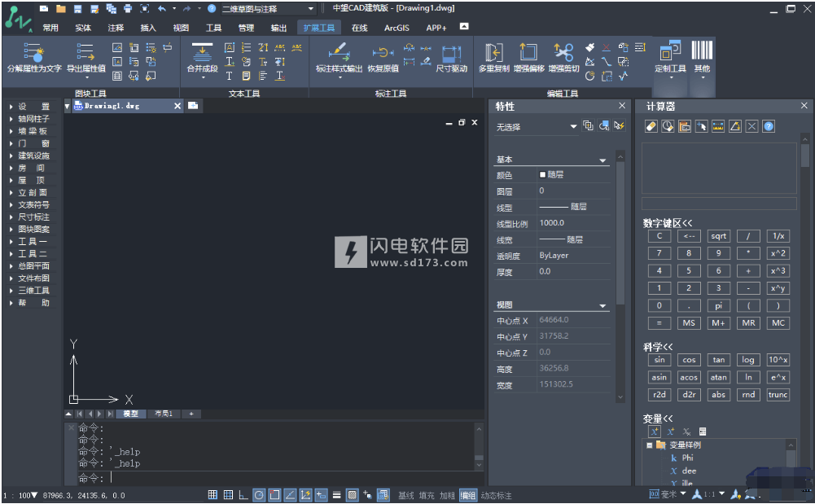The width and height of the screenshot is (815, 504).
Task: Expand the 尺寸标注 sidebar item
Action: 33,217
